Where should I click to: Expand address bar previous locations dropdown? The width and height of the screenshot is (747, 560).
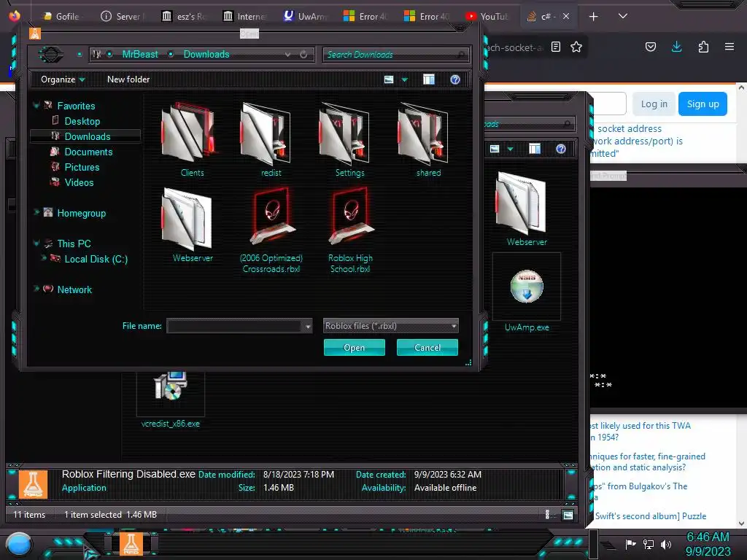[x=287, y=54]
